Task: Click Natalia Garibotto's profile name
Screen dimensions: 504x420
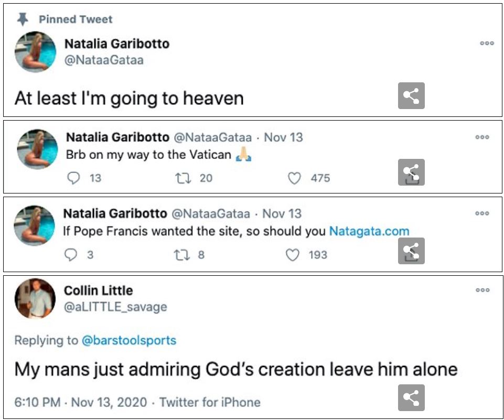Action: [x=116, y=44]
